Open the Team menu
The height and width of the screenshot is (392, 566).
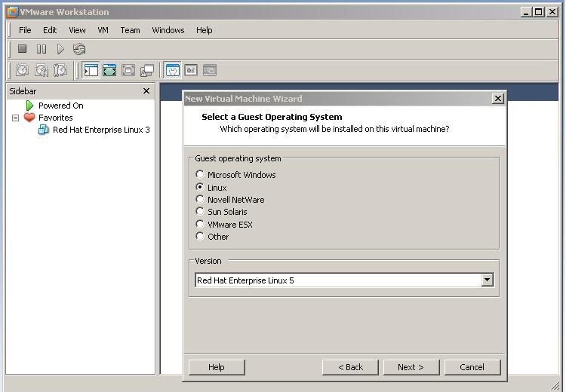point(130,30)
